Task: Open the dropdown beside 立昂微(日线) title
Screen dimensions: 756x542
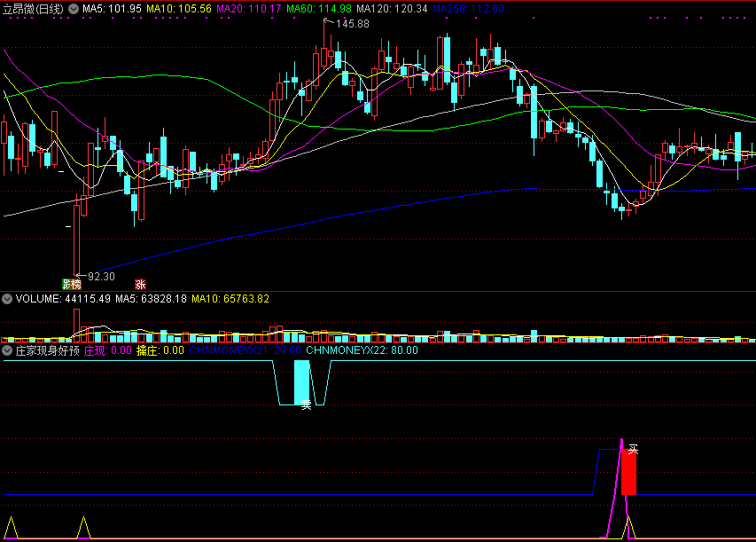Action: pyautogui.click(x=74, y=9)
